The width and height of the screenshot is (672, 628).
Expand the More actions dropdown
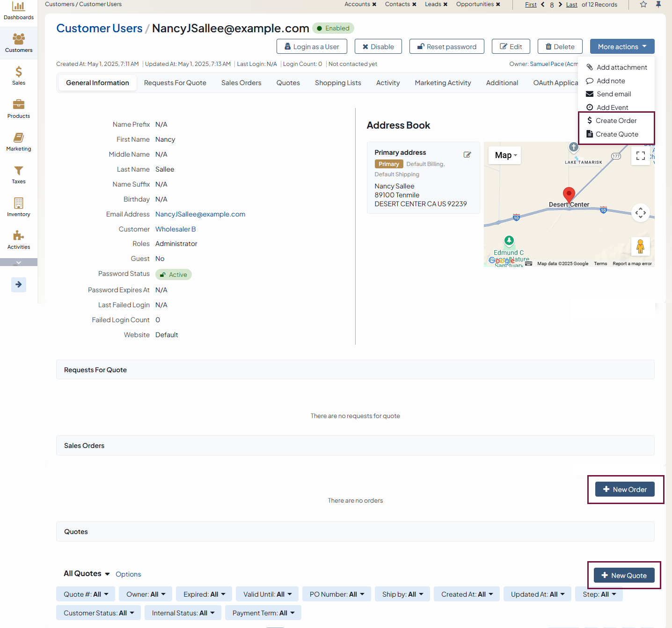coord(622,47)
